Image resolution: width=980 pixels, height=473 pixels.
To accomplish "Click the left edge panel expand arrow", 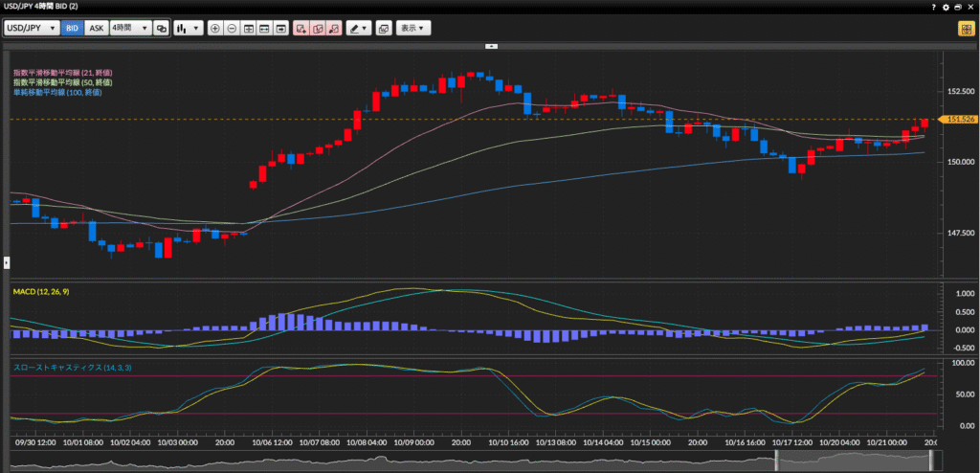I will [5, 261].
